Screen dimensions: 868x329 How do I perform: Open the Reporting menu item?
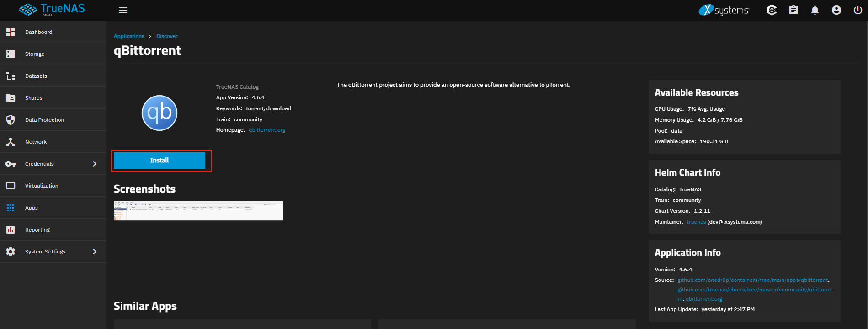point(53,230)
